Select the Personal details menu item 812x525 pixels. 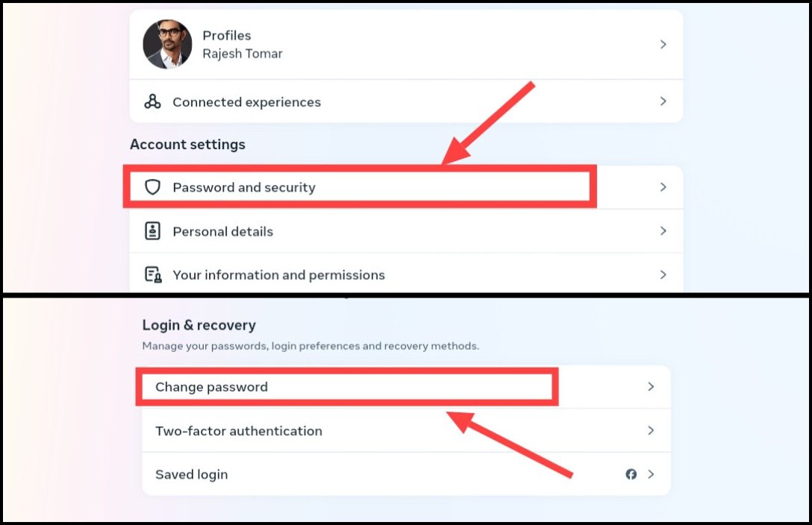[406, 231]
